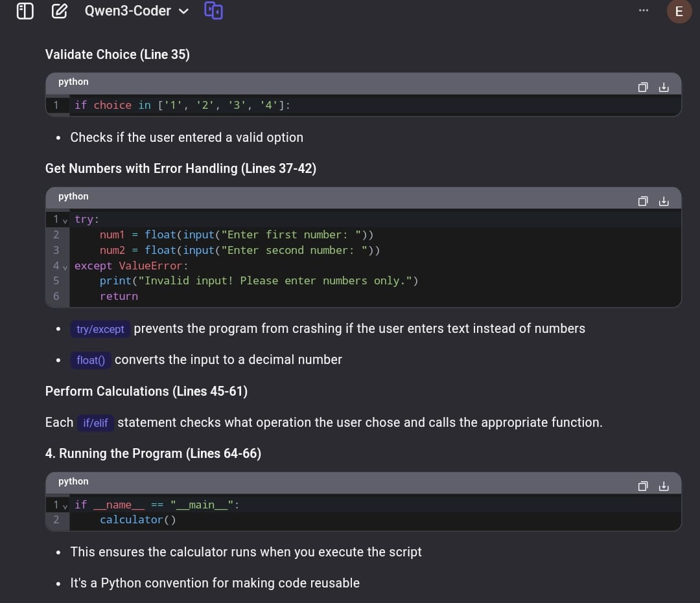The width and height of the screenshot is (700, 603).
Task: Click the python label above try block
Action: (73, 196)
